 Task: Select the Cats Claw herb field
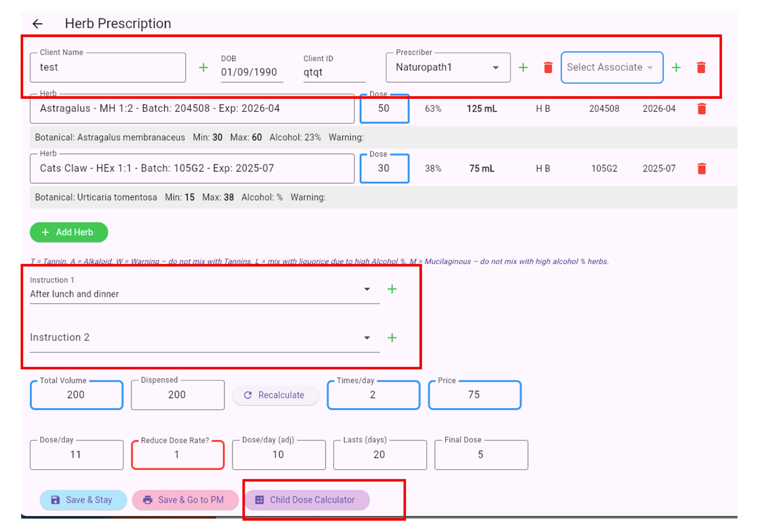coord(192,168)
